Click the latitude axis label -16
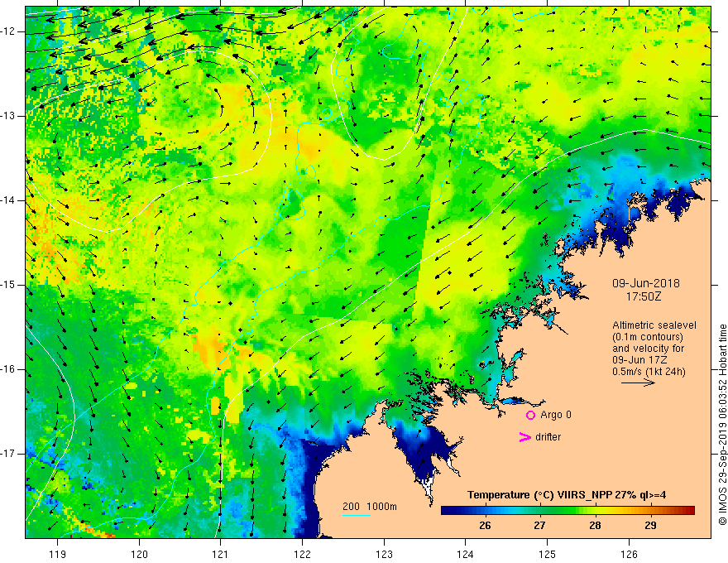Viewport: 728px width, 563px height. pyautogui.click(x=9, y=369)
